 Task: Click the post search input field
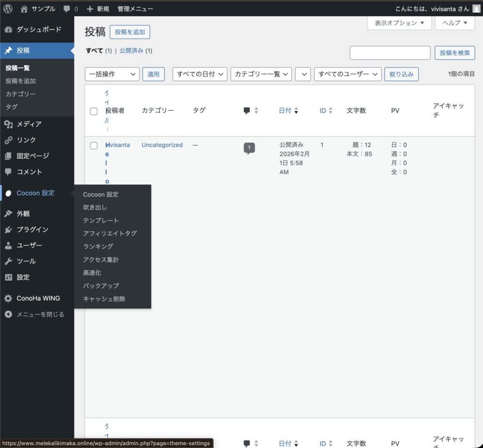[390, 53]
